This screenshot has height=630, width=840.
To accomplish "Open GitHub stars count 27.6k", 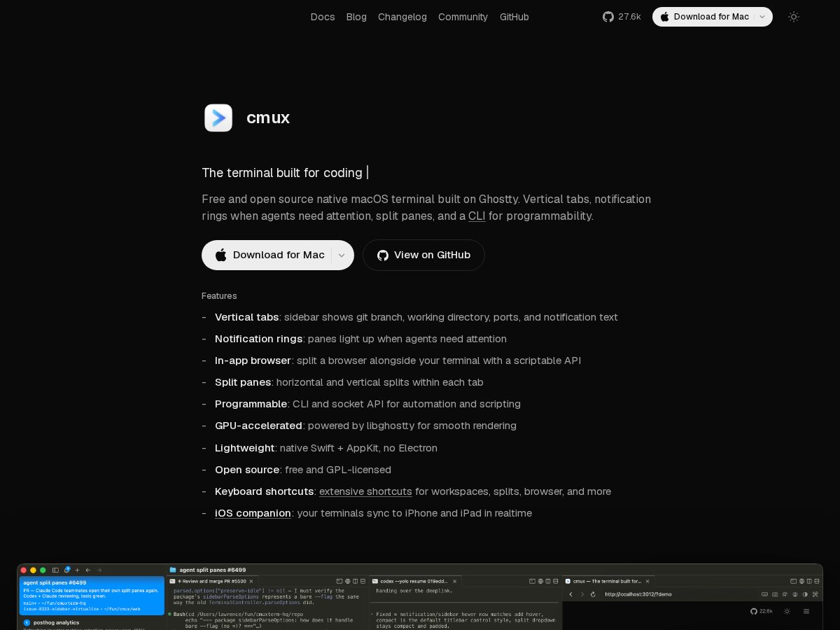I will click(x=622, y=17).
